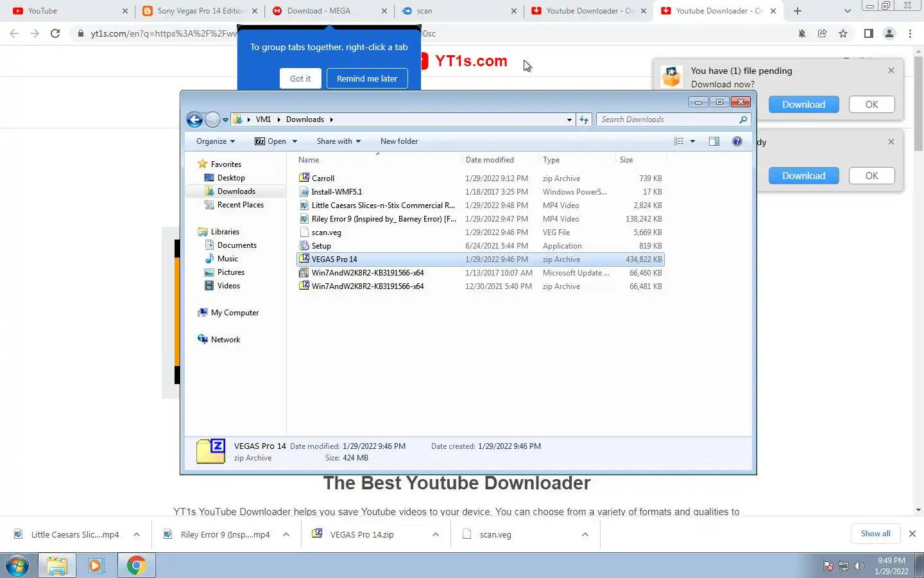
Task: Open the Pictures library
Action: tap(231, 272)
